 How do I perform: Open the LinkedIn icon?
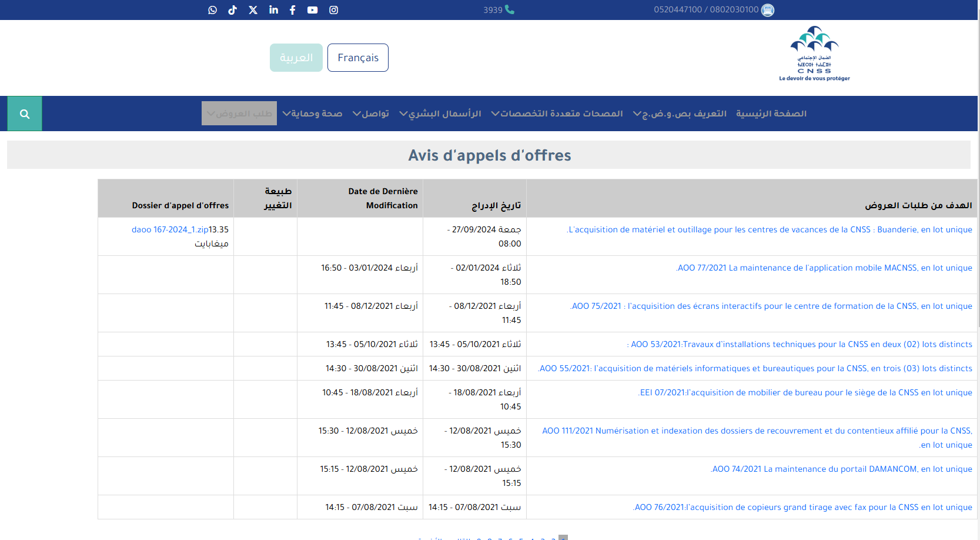click(x=273, y=10)
